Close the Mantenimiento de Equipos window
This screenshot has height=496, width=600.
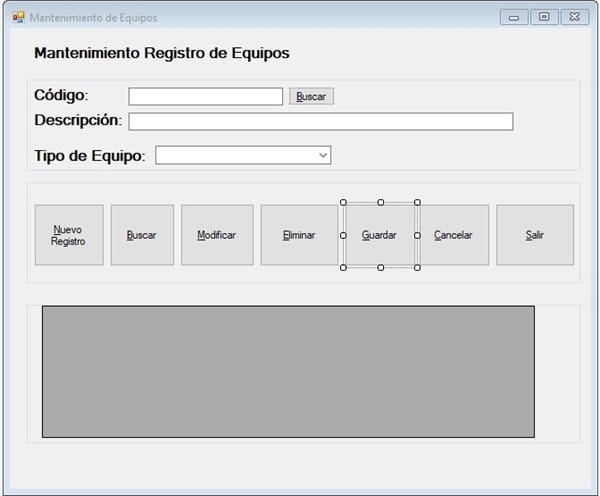[574, 17]
